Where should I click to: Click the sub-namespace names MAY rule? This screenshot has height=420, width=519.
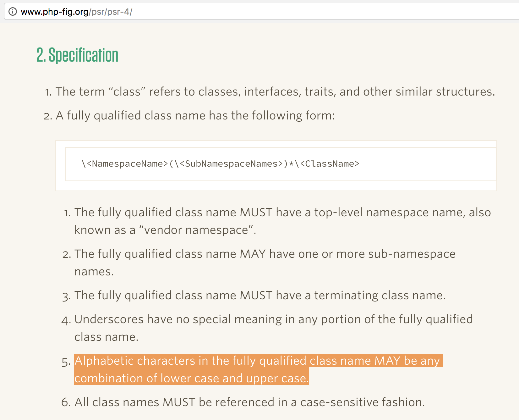pos(265,262)
